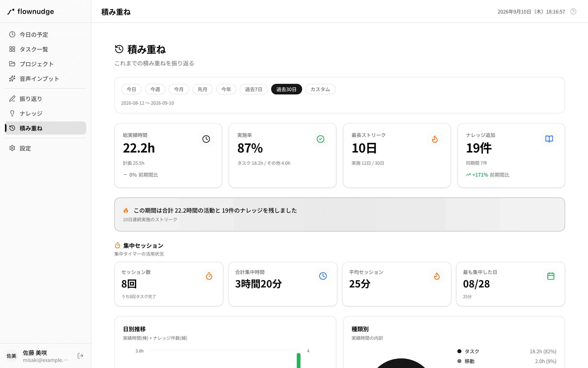
Task: Click the history icon in the page heading
Action: [x=119, y=49]
